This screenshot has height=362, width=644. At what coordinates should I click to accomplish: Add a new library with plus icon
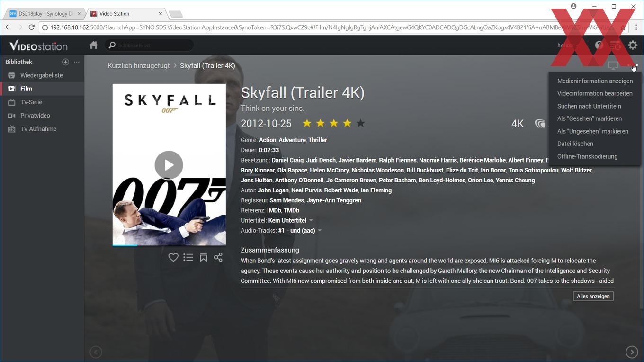(65, 62)
